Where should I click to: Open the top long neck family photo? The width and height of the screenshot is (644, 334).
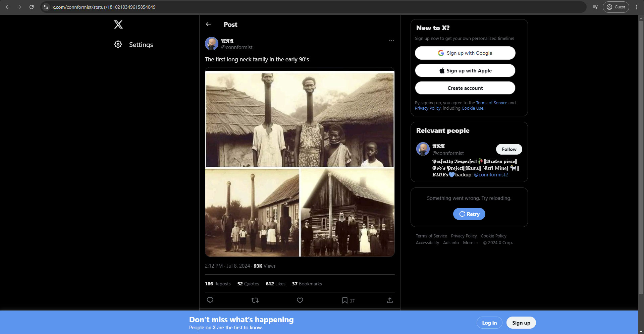pos(300,119)
